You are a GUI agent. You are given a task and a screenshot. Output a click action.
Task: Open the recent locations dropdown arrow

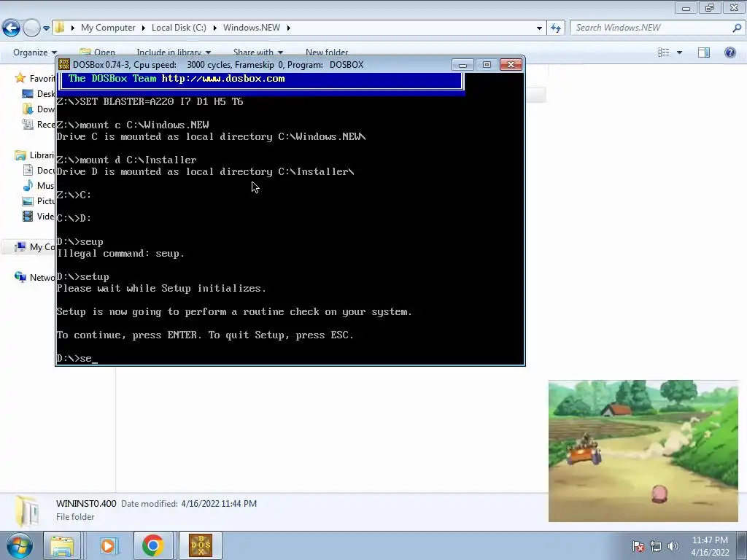pos(46,28)
